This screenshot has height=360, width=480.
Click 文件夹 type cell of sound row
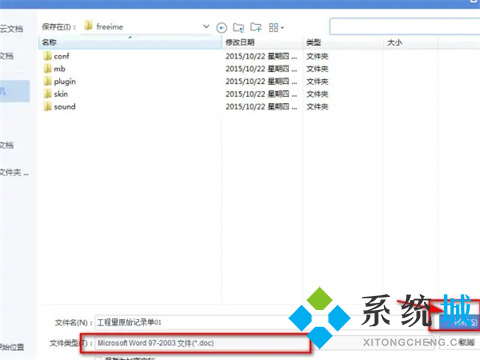(x=317, y=107)
